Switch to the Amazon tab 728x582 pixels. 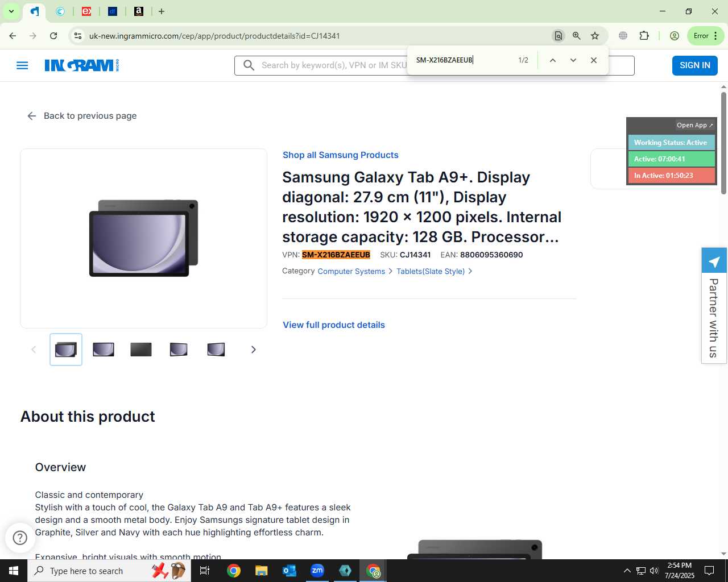139,11
